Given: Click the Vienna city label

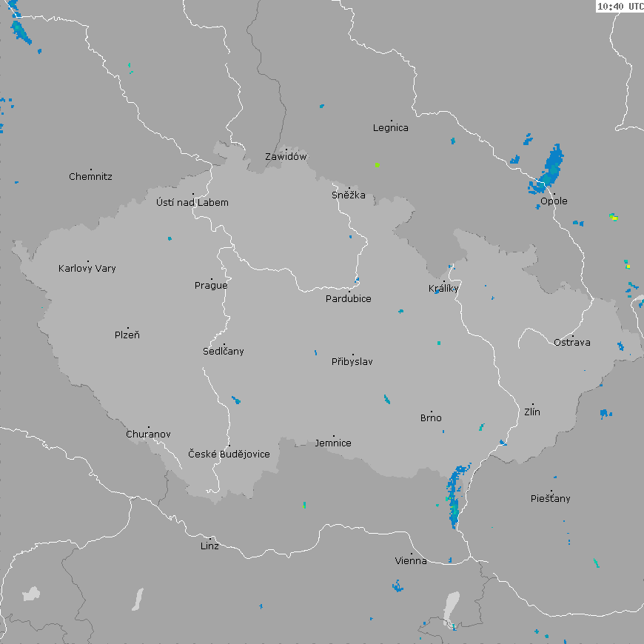Looking at the screenshot, I should pyautogui.click(x=411, y=561).
